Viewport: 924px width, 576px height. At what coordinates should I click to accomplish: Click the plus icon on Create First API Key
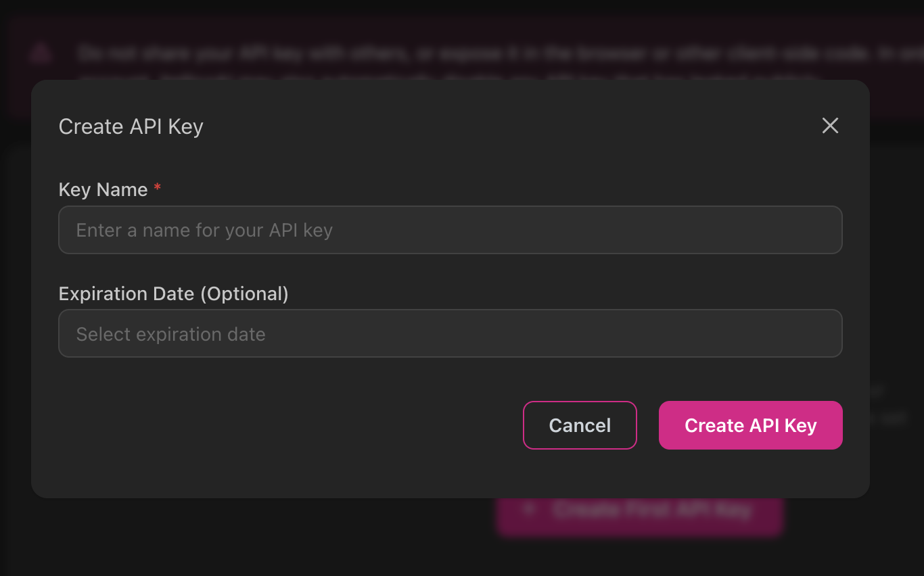[529, 511]
